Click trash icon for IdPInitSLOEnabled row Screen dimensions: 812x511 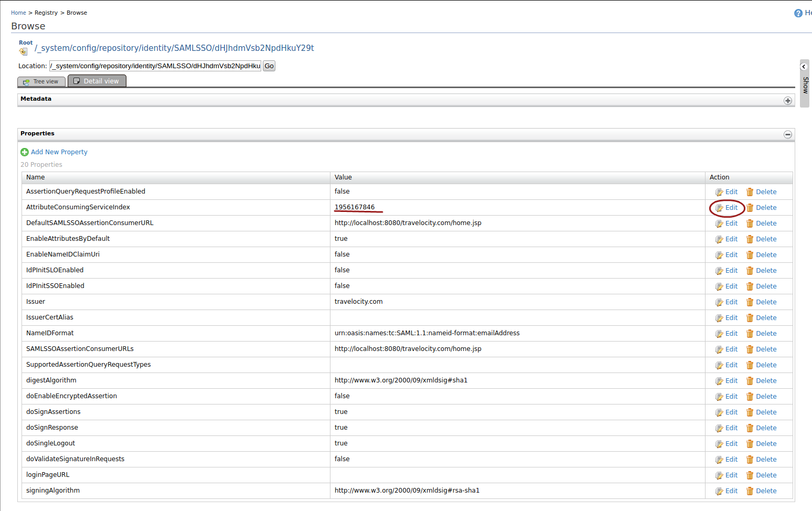750,271
